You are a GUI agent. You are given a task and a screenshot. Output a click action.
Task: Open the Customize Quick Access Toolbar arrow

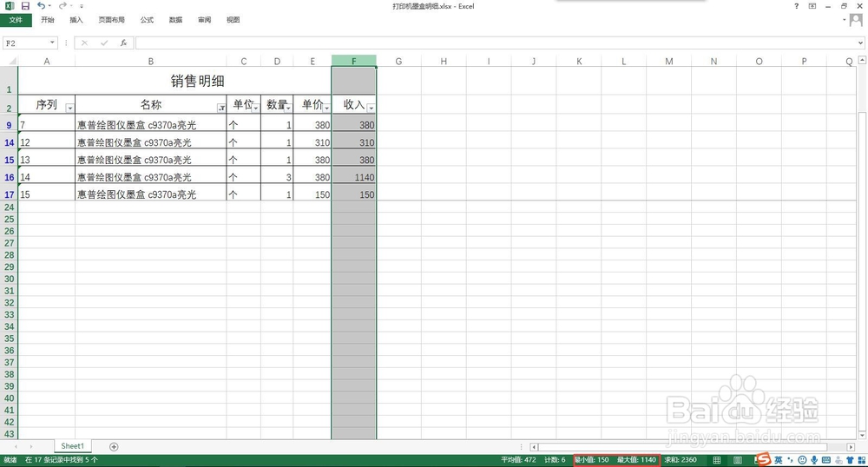point(82,6)
